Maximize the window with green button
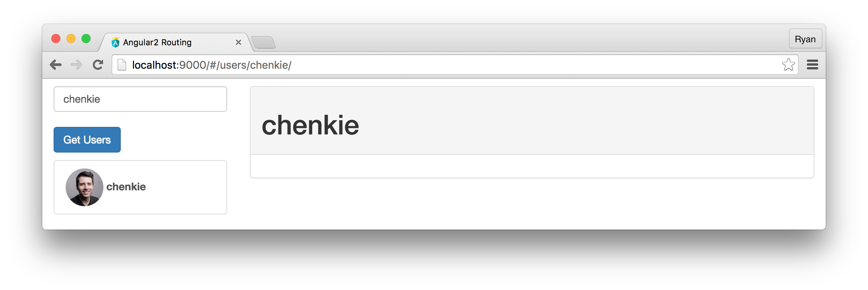Image resolution: width=868 pixels, height=290 pixels. point(86,39)
